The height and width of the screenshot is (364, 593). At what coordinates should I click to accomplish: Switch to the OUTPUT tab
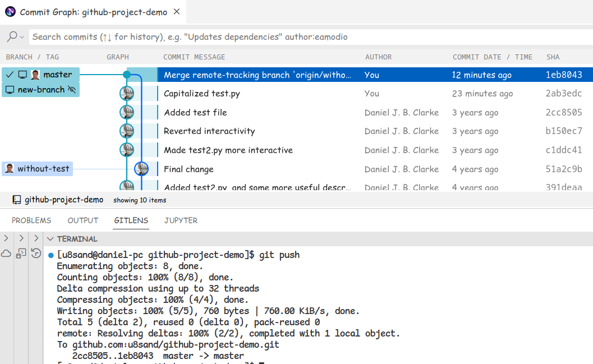[83, 220]
